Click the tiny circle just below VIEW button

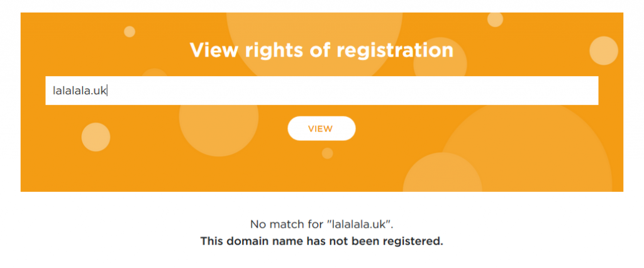pos(327,153)
